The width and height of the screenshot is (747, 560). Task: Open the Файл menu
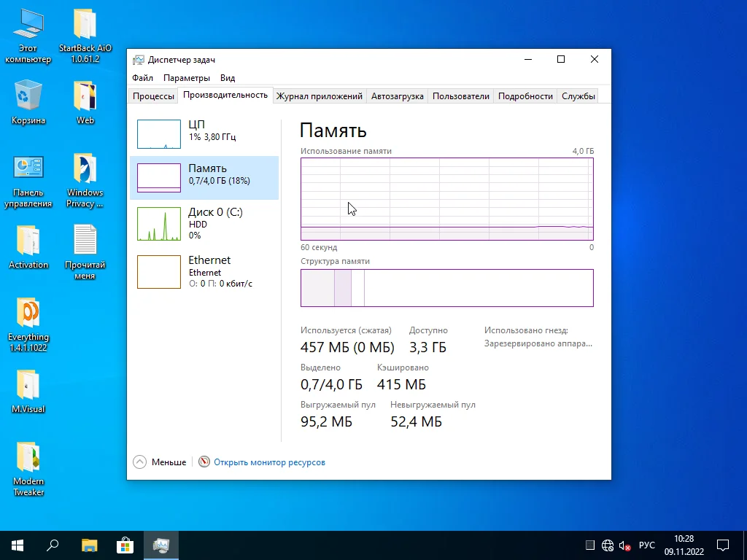(x=142, y=78)
